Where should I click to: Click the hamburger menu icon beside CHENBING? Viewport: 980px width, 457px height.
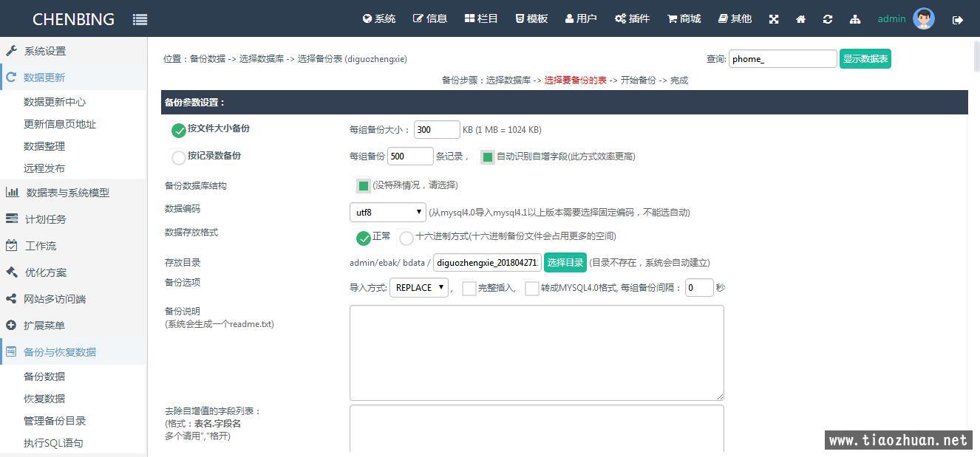tap(140, 20)
